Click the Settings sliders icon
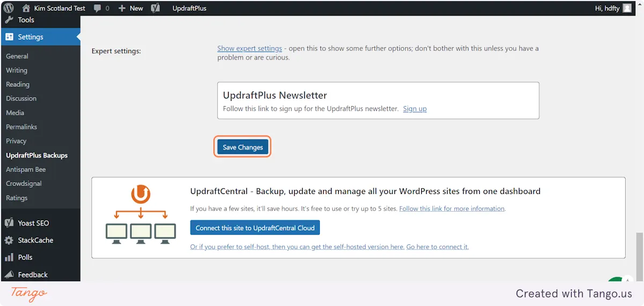This screenshot has height=306, width=644. (9, 37)
